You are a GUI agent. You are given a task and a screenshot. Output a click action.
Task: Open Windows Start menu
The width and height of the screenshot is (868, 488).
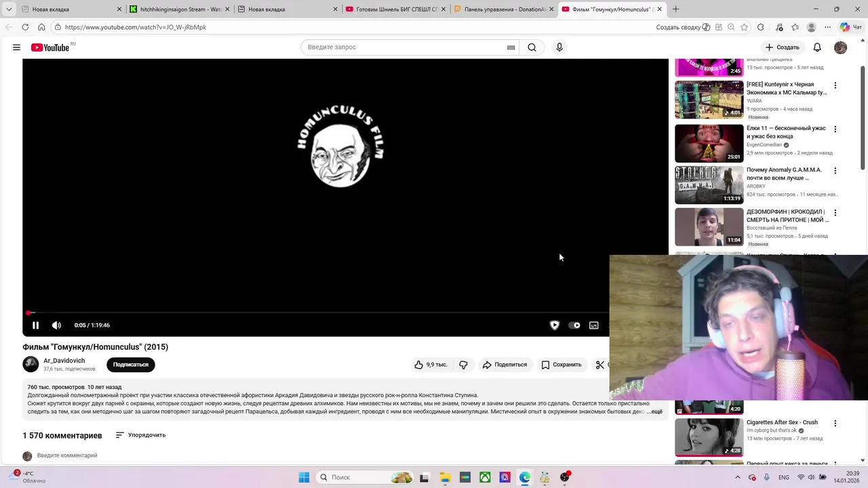tap(304, 477)
